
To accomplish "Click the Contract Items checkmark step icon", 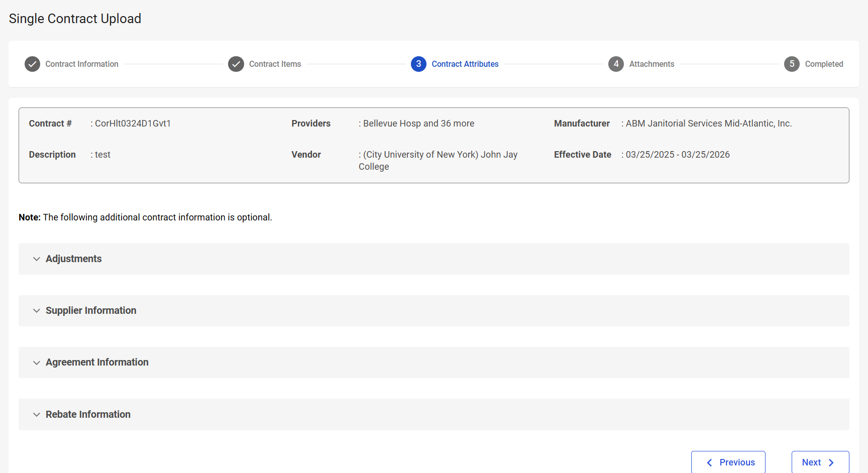I will 236,64.
